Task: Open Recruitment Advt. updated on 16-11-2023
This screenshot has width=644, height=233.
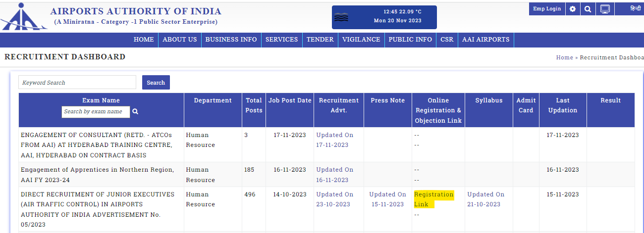Action: click(335, 175)
